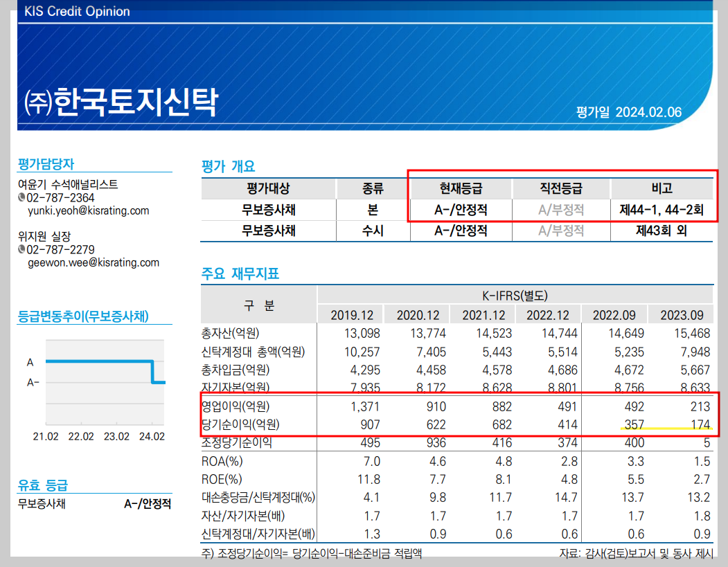Select the underlined net income value 357
This screenshot has height=567, width=728.
pos(634,424)
